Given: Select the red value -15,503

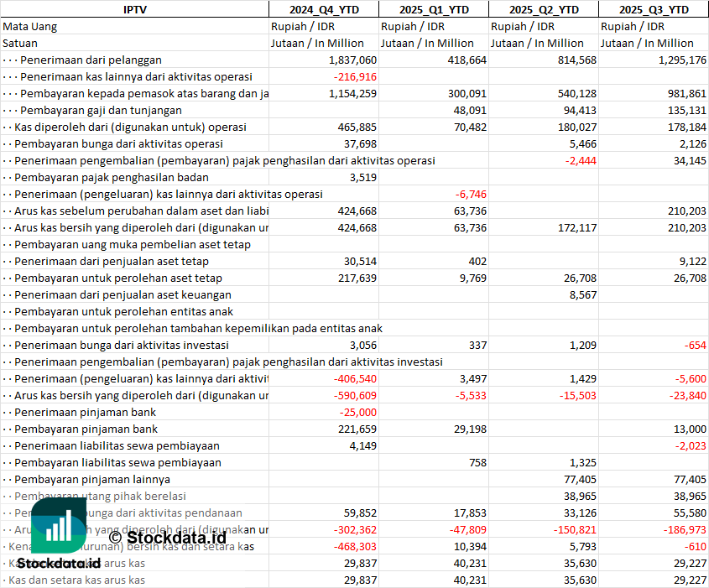Looking at the screenshot, I should [578, 395].
